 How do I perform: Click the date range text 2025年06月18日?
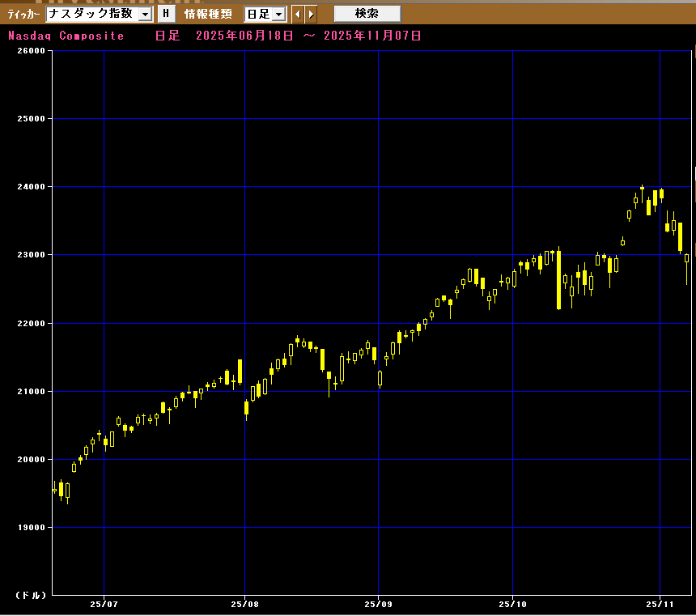tap(244, 36)
